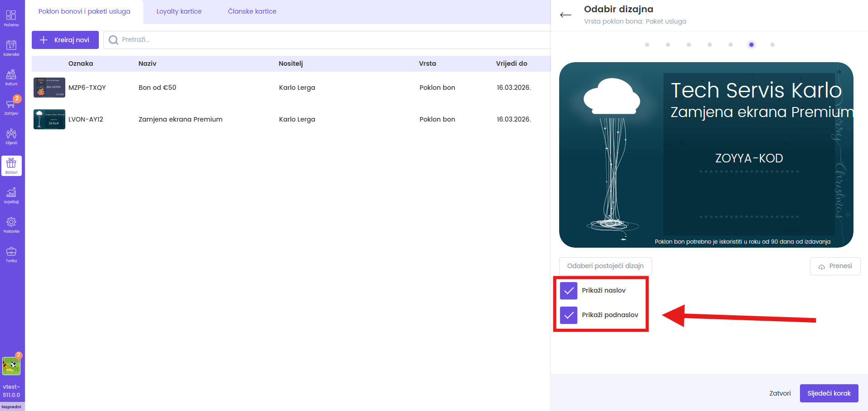Image resolution: width=868 pixels, height=411 pixels.
Task: Go to Računi in sidebar
Action: coord(11,77)
